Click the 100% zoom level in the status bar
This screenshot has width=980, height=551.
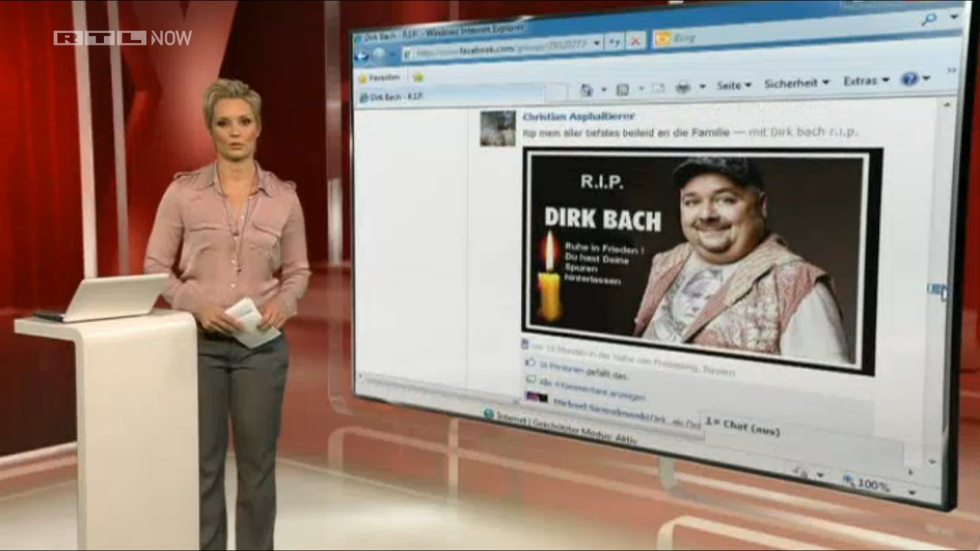tap(873, 484)
